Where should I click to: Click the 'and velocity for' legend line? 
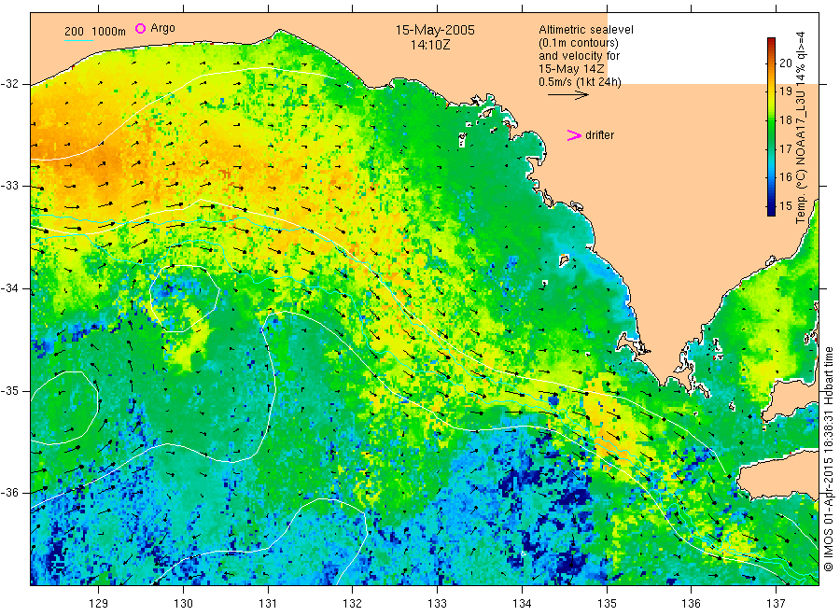coord(579,56)
